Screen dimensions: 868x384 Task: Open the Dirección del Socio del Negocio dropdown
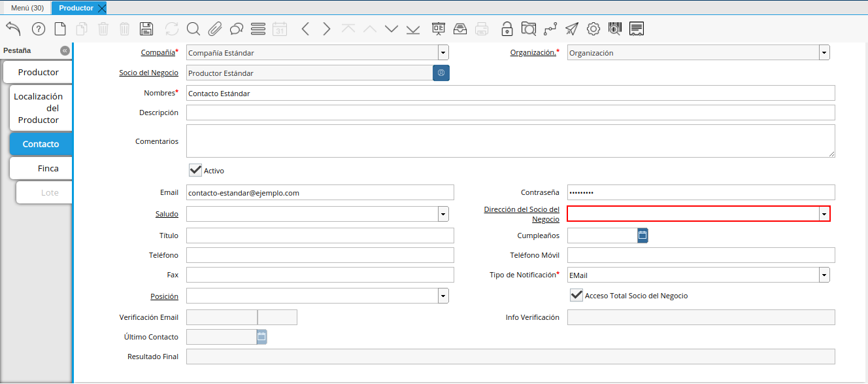(824, 214)
